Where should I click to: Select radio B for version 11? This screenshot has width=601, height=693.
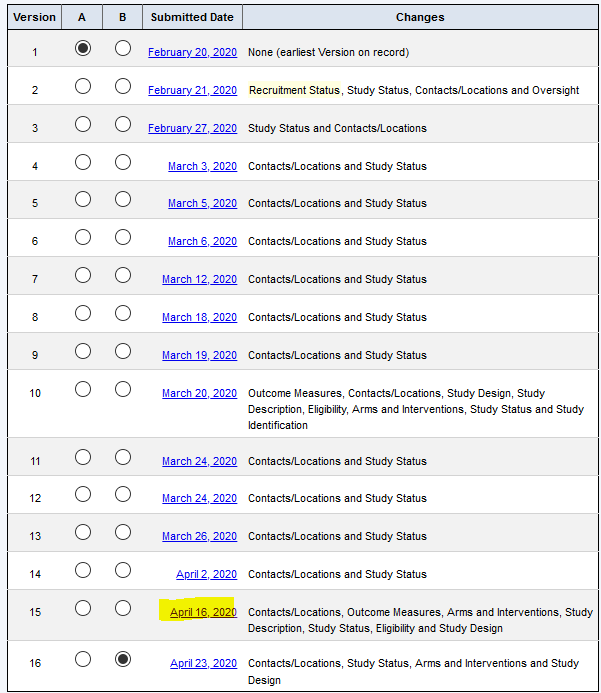coord(122,457)
